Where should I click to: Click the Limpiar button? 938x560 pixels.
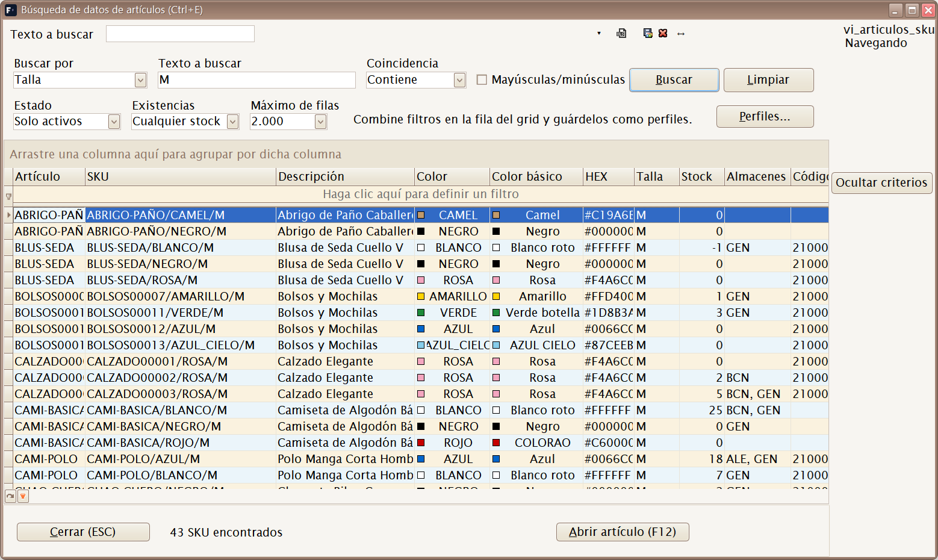coord(768,80)
